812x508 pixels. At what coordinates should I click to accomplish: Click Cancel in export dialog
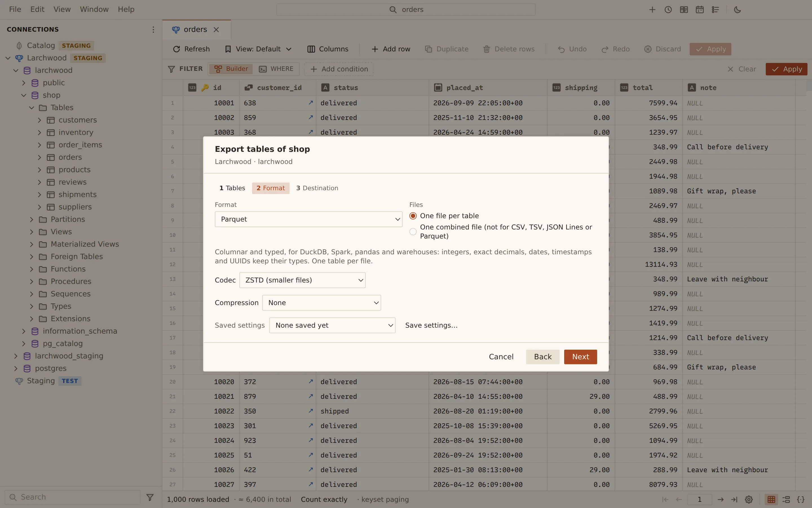501,357
